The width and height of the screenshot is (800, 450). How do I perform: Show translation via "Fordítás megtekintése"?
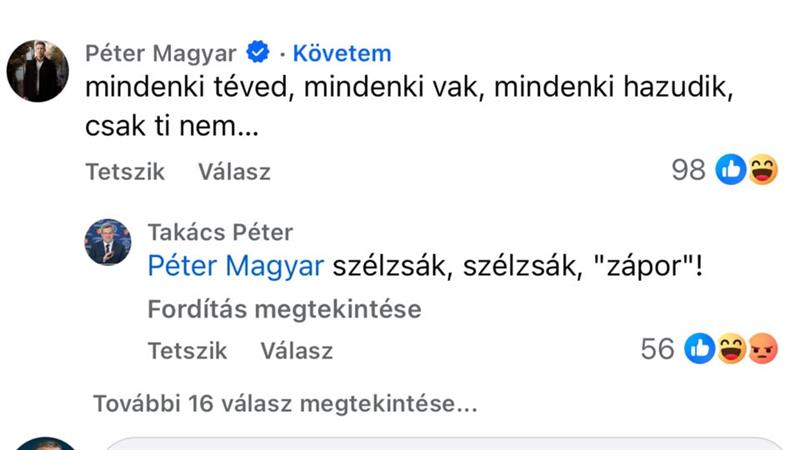coord(284,309)
